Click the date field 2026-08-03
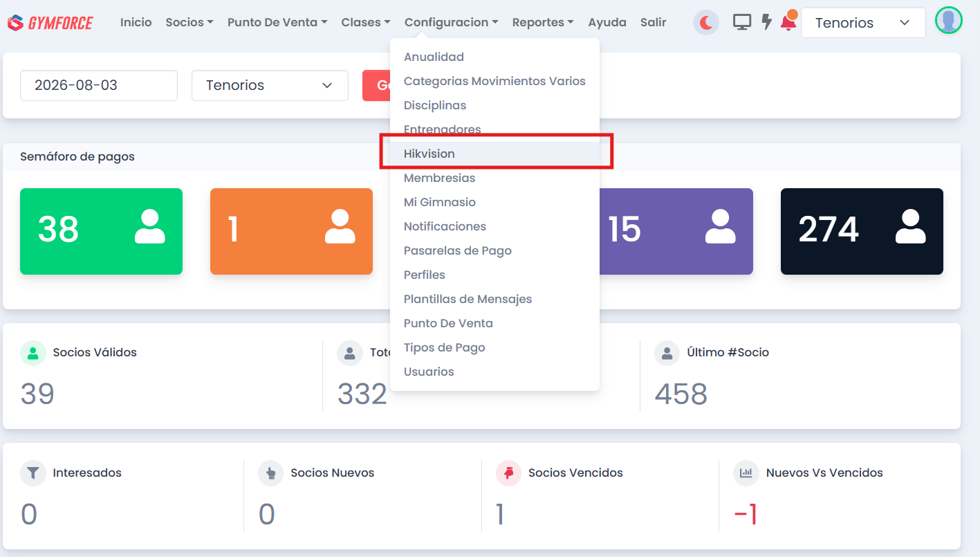 click(x=99, y=85)
